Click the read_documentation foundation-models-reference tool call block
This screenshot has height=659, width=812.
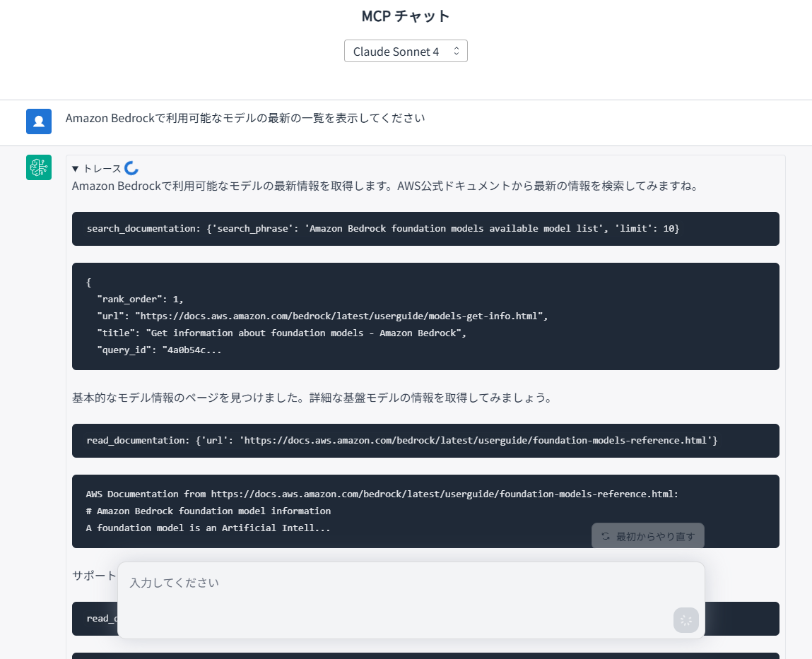(x=425, y=441)
